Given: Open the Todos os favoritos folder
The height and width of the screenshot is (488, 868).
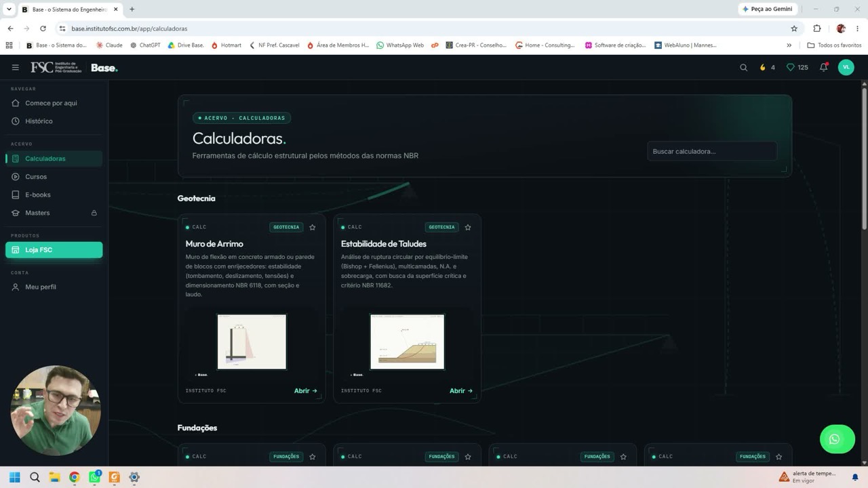Looking at the screenshot, I should 834,45.
